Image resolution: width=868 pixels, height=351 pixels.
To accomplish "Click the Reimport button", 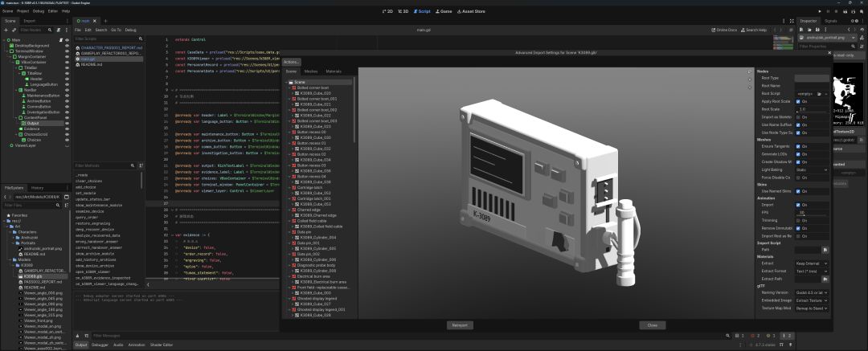I will [460, 325].
